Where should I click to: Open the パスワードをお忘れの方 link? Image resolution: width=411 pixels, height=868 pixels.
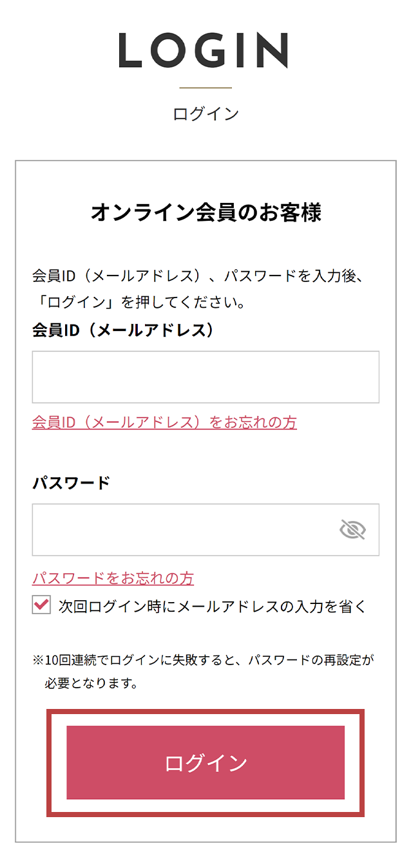(x=113, y=578)
